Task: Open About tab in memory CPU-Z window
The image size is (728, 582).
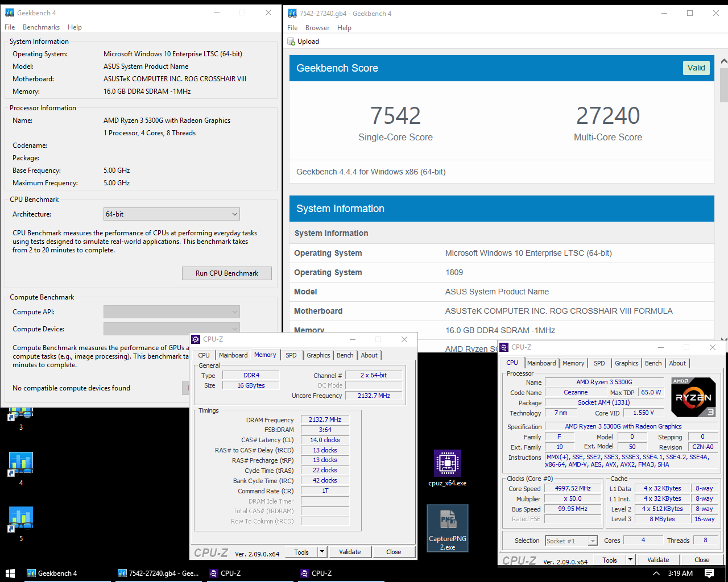Action: click(x=369, y=355)
